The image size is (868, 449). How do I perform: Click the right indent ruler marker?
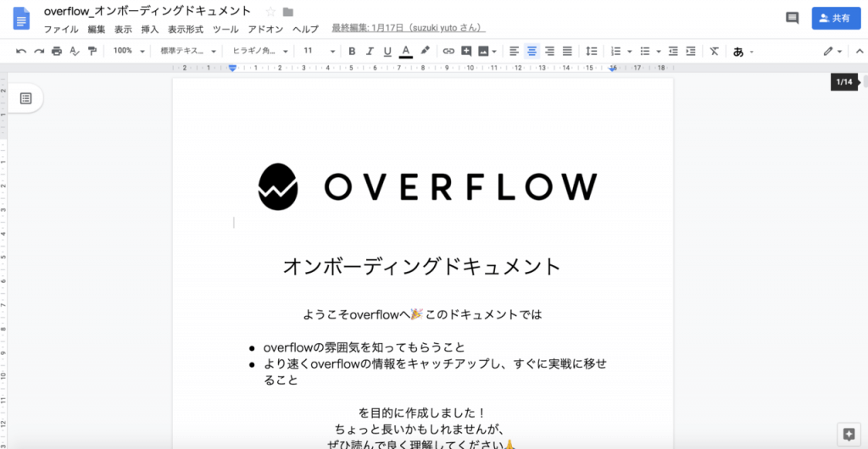[x=613, y=68]
